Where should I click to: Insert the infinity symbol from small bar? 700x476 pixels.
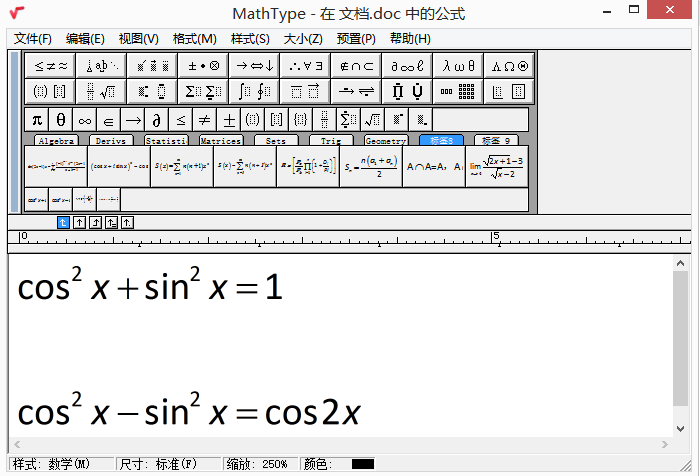coord(85,120)
